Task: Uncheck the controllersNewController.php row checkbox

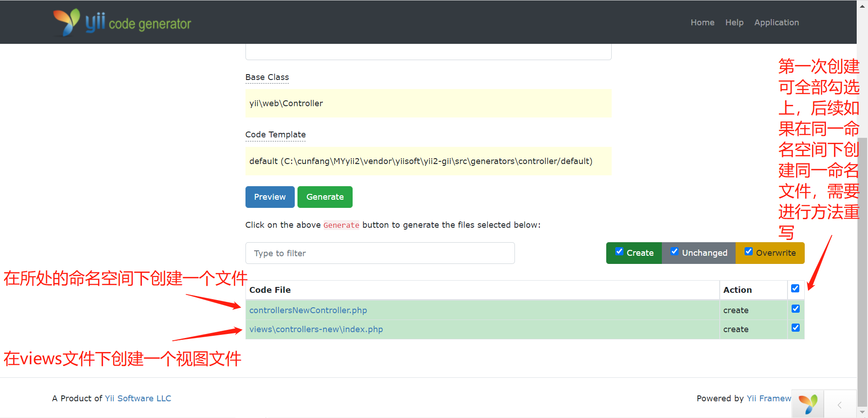Action: coord(796,309)
